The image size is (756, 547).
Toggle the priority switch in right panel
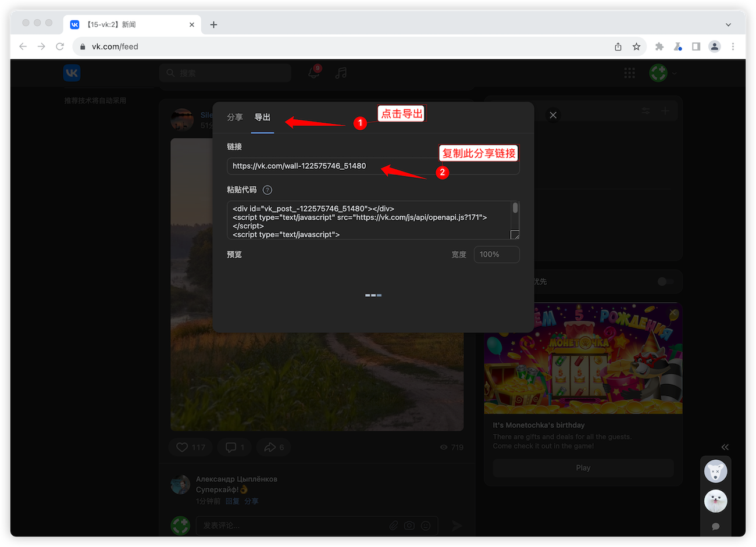[665, 281]
